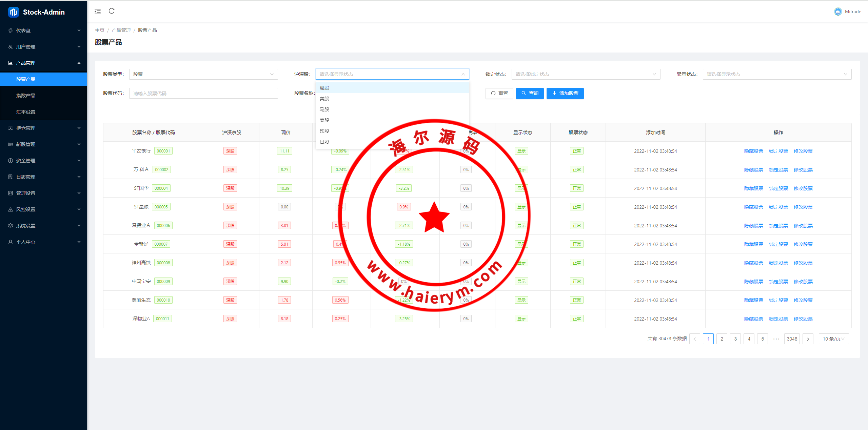
Task: Click the refresh page icon
Action: [x=112, y=11]
